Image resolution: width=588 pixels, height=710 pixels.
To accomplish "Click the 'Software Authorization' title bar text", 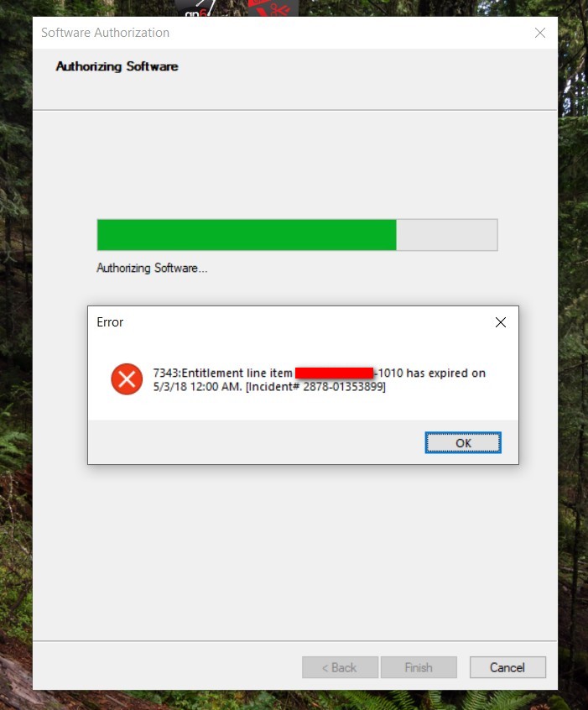I will pyautogui.click(x=105, y=33).
